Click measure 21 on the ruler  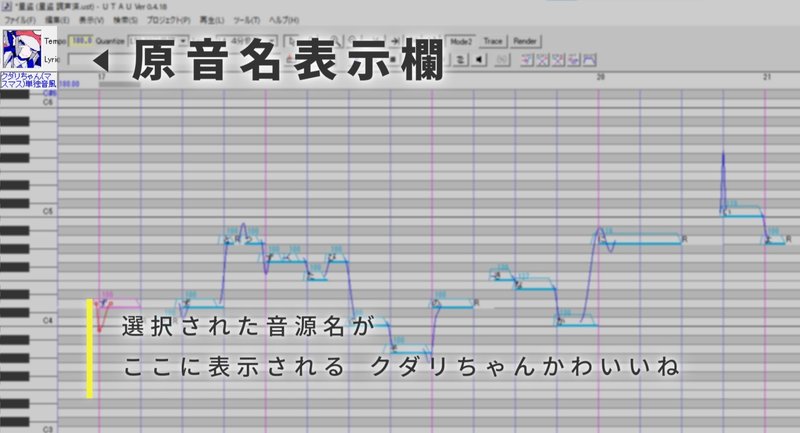click(x=767, y=77)
